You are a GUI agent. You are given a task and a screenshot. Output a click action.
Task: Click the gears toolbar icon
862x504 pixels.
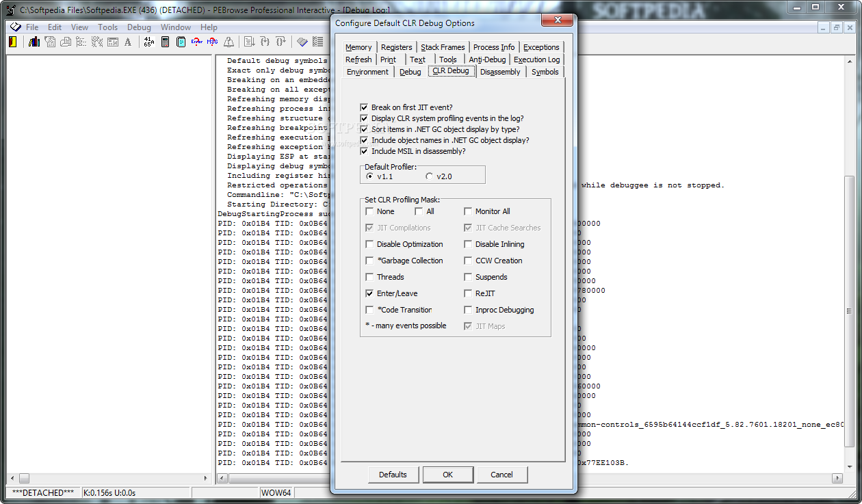coord(97,42)
